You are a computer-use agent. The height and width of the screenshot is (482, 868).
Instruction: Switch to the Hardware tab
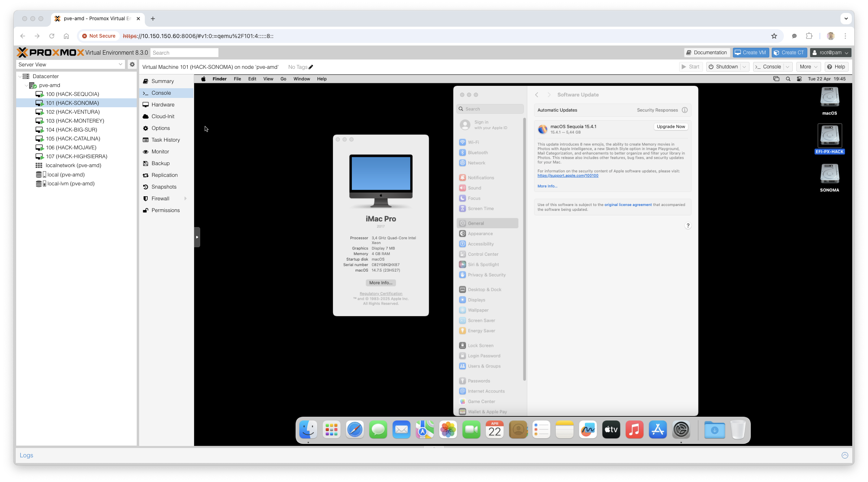[x=163, y=105]
